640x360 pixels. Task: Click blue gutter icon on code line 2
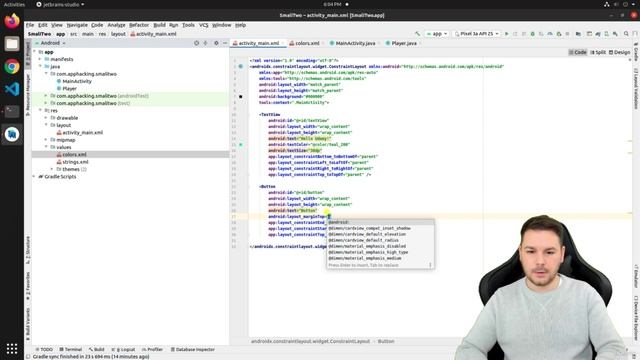(x=241, y=66)
